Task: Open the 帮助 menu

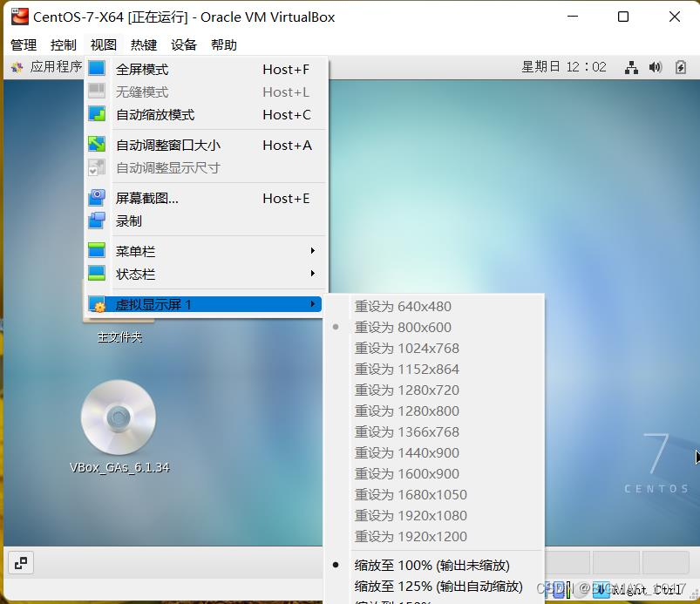Action: 224,44
